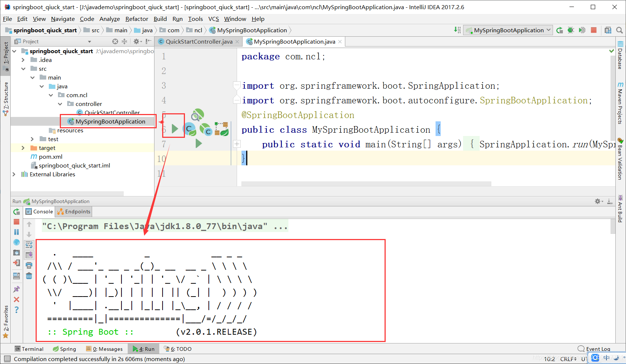Open the VCS menu

pyautogui.click(x=214, y=19)
